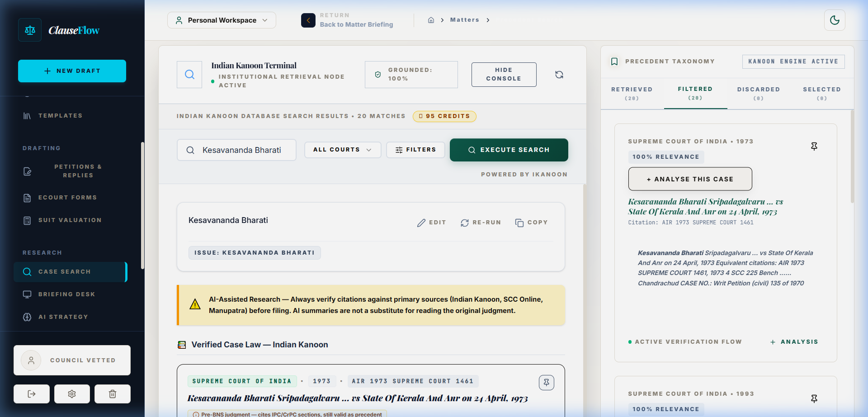Click the Verified Case Law section icon
This screenshot has width=868, height=417.
182,345
